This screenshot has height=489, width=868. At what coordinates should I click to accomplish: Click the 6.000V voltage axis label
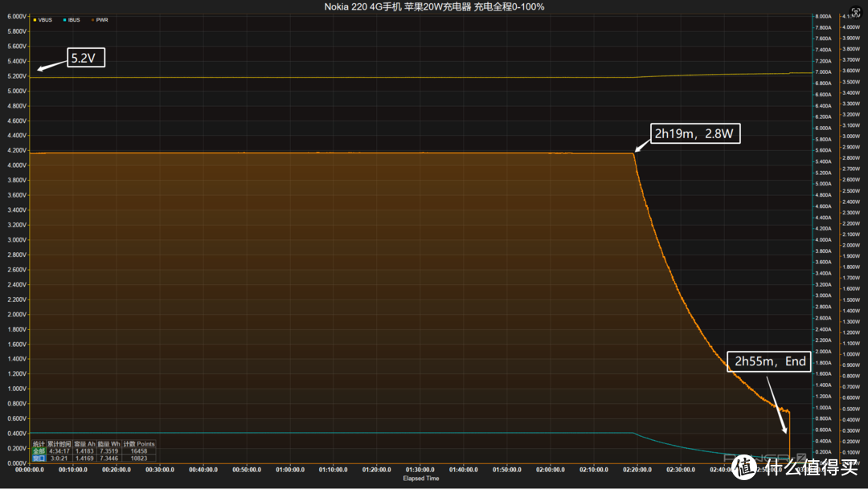point(17,17)
